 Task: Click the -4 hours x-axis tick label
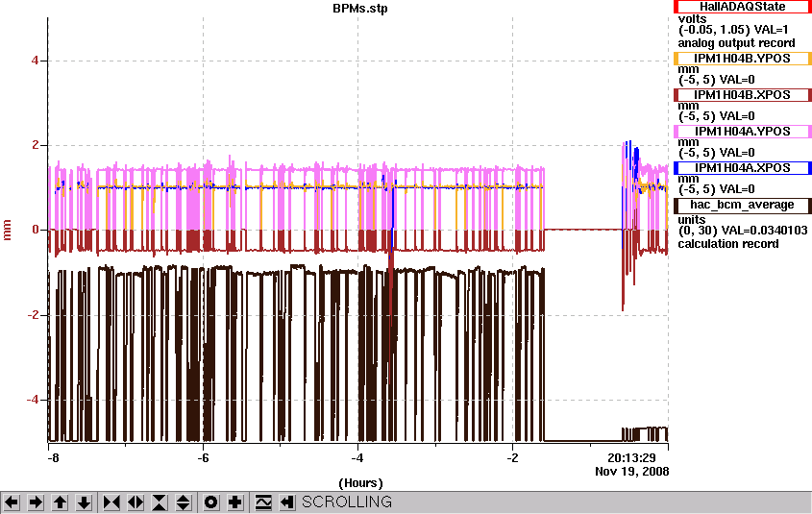357,458
